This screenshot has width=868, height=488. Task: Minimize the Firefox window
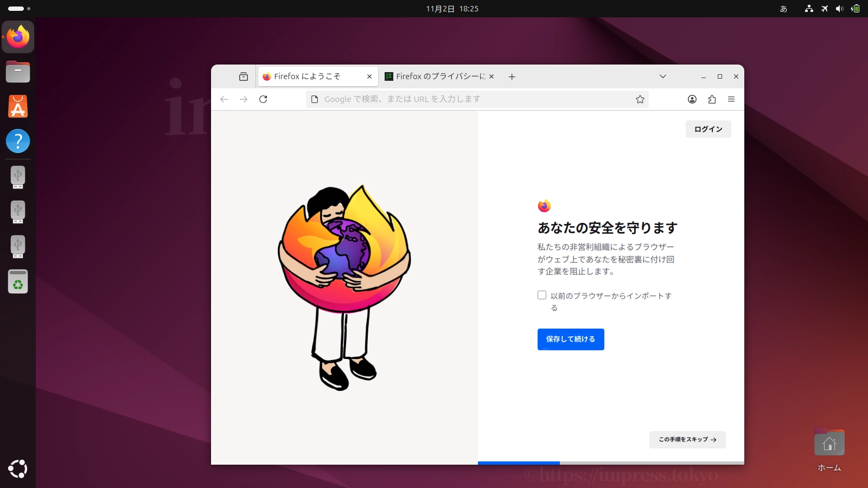704,76
